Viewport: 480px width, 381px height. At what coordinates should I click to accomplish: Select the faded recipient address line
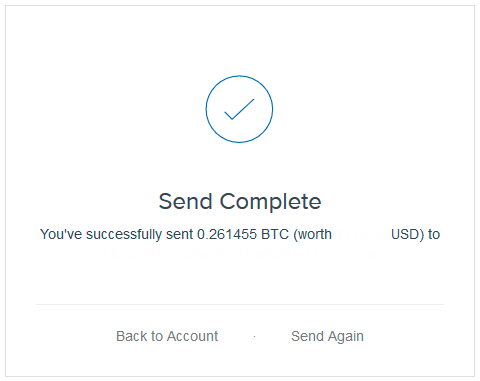(240, 254)
